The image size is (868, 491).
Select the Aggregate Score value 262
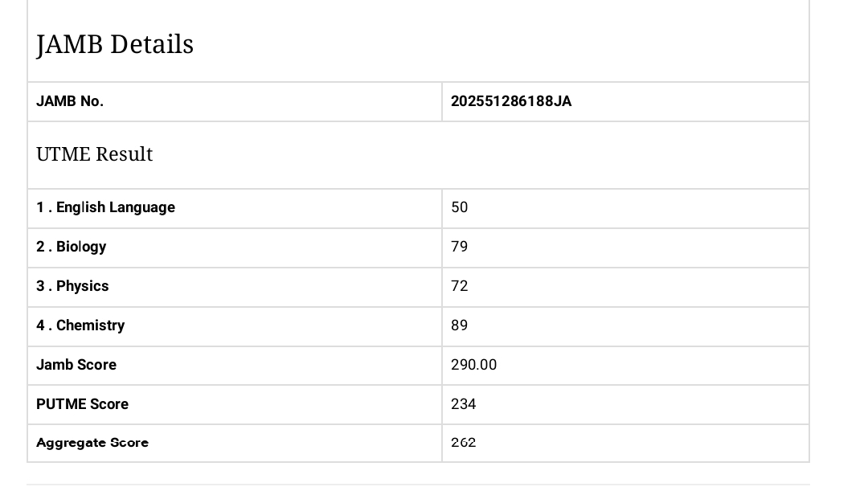click(464, 443)
